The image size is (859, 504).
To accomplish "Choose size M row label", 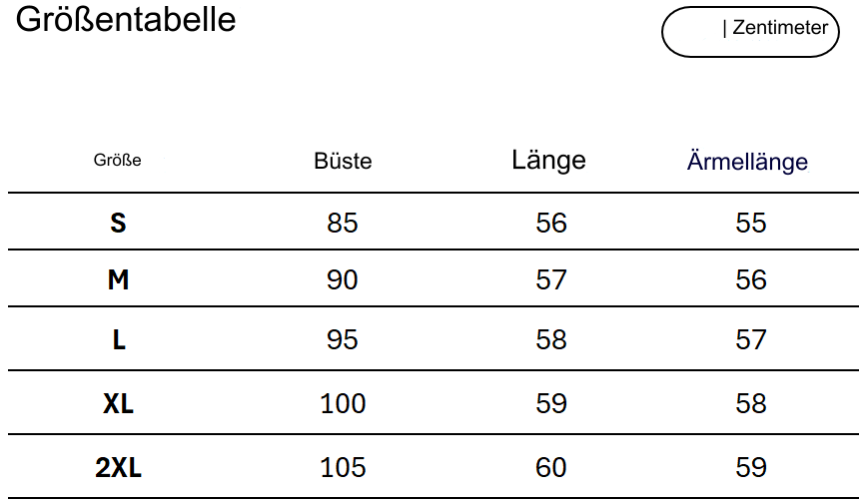I will (x=118, y=279).
